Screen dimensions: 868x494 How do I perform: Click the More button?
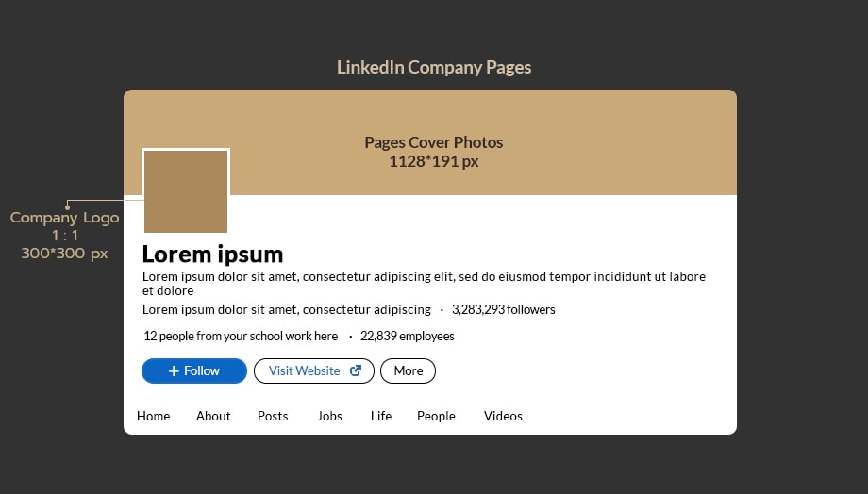408,370
